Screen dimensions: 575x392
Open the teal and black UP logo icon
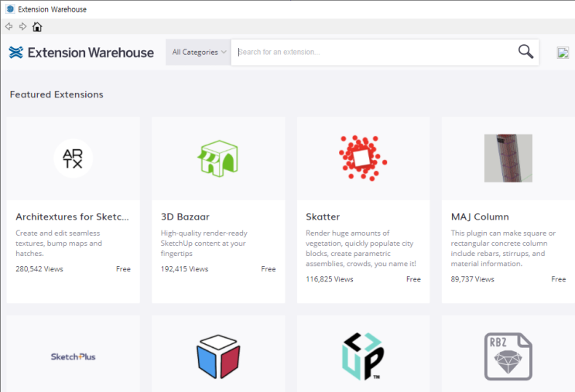point(363,356)
